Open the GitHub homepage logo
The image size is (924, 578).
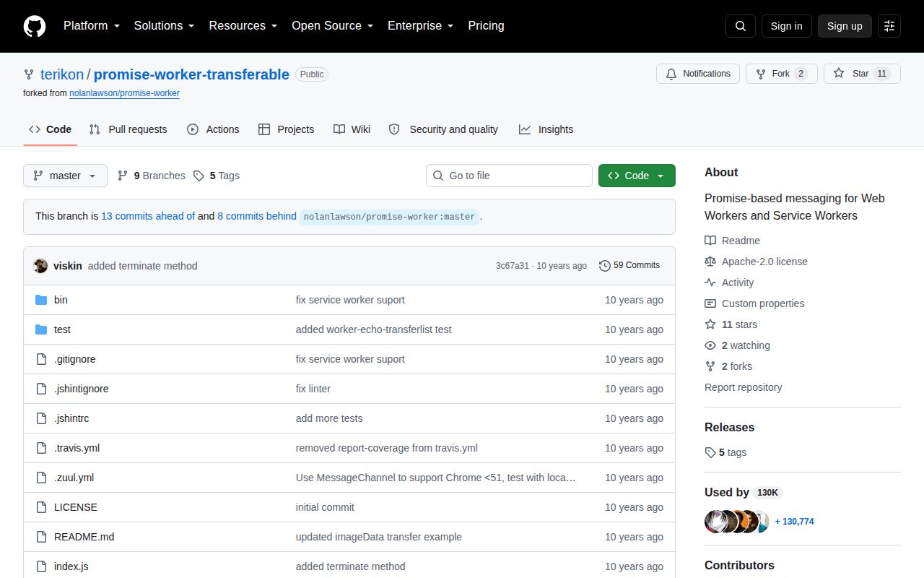point(35,26)
